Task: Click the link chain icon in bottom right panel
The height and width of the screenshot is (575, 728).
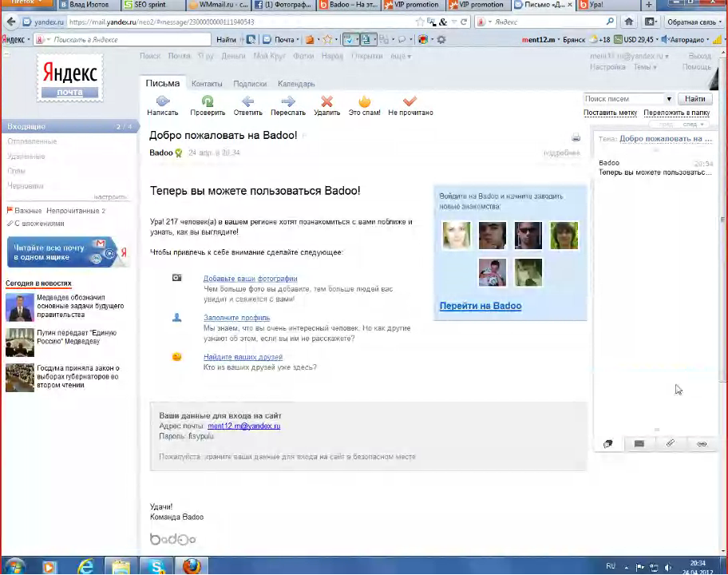Action: coord(702,444)
